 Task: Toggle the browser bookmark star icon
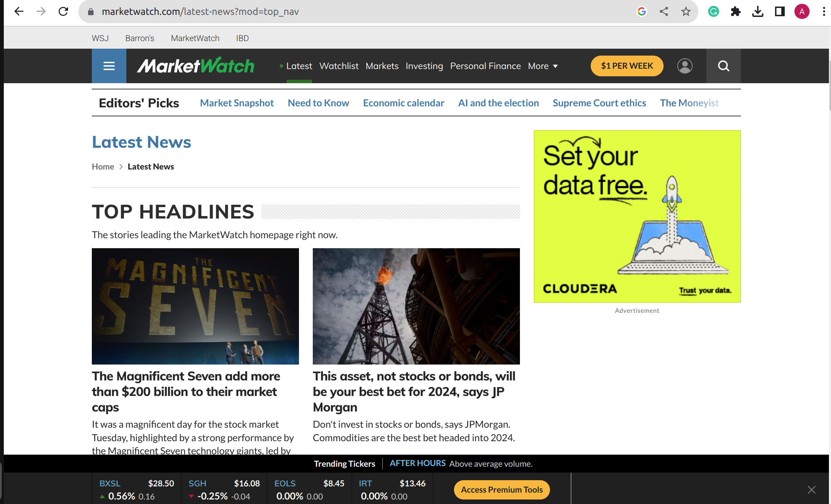(684, 12)
